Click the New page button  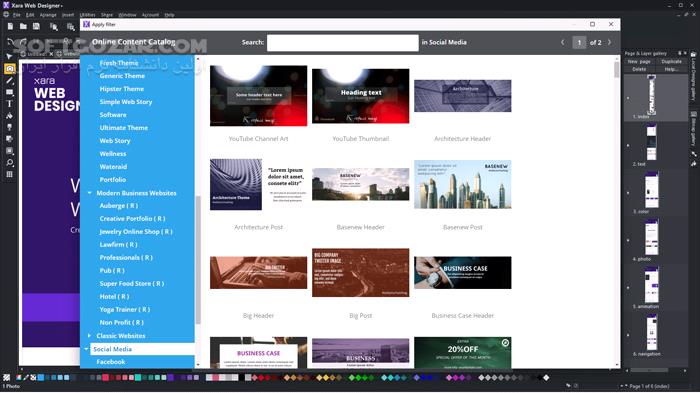pyautogui.click(x=639, y=62)
